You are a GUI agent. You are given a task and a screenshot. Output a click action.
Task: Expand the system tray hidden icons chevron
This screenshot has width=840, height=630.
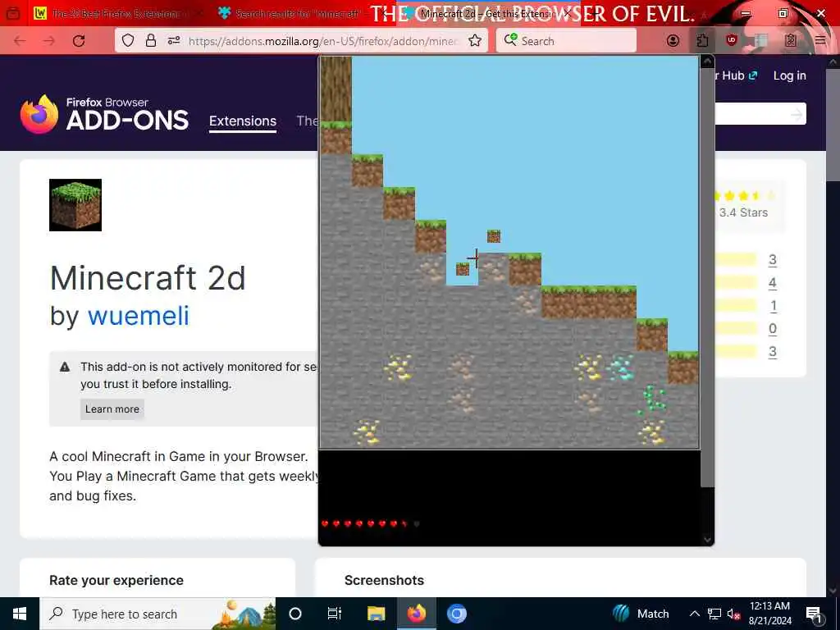(694, 614)
